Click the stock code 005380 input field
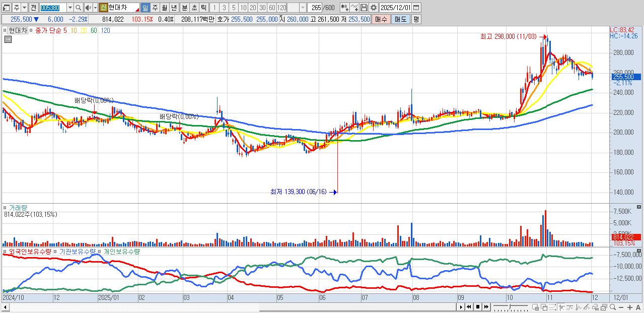Screen dimensions: 644x313 tap(53, 8)
